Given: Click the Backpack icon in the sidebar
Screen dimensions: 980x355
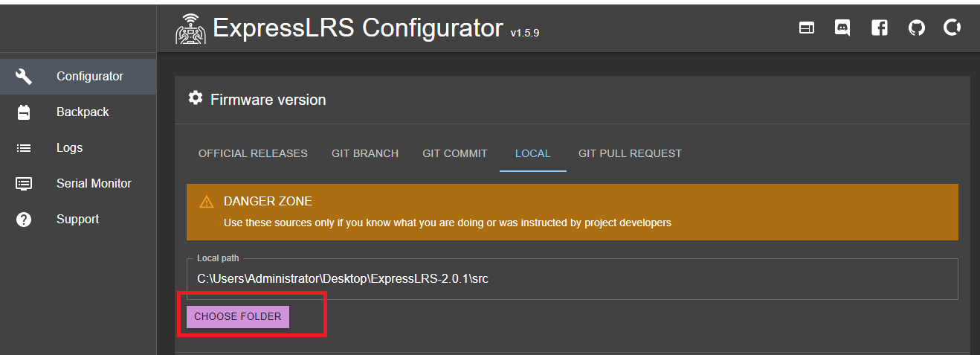Looking at the screenshot, I should [24, 112].
